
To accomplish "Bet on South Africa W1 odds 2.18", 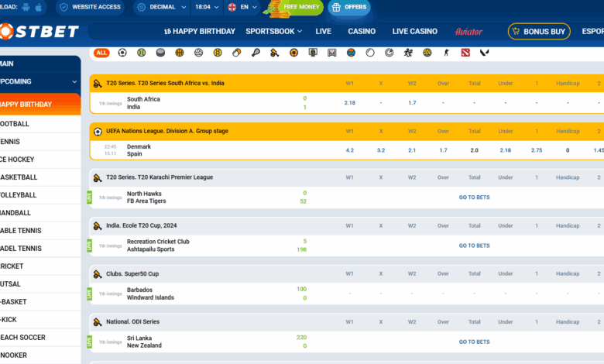I will tap(350, 103).
